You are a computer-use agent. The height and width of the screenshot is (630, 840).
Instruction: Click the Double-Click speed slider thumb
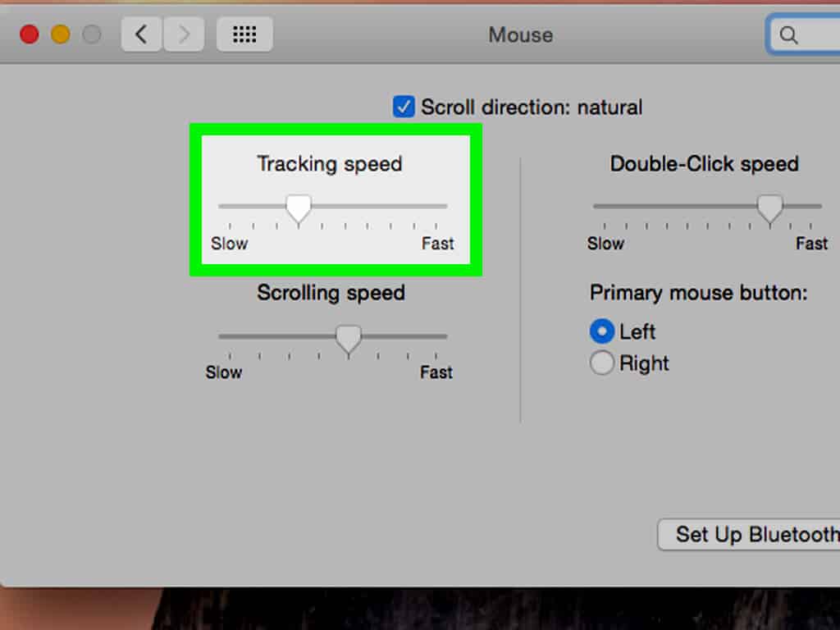tap(769, 209)
